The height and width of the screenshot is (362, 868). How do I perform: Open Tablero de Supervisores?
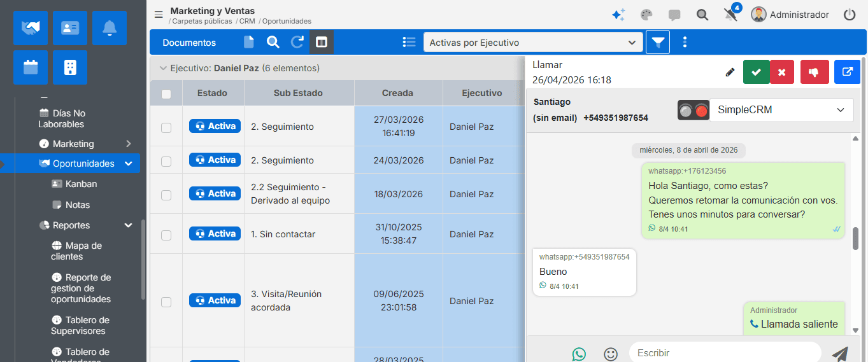pyautogui.click(x=80, y=325)
